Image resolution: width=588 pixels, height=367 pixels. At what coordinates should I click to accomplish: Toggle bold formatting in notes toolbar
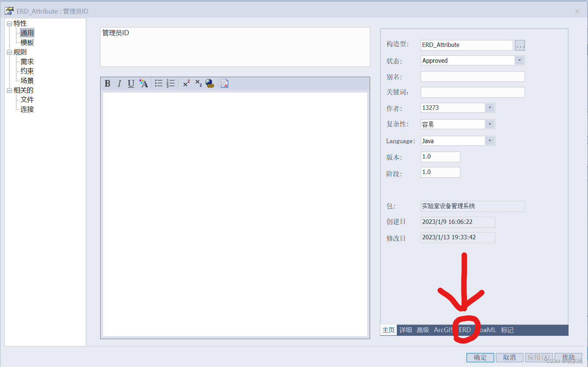point(107,84)
